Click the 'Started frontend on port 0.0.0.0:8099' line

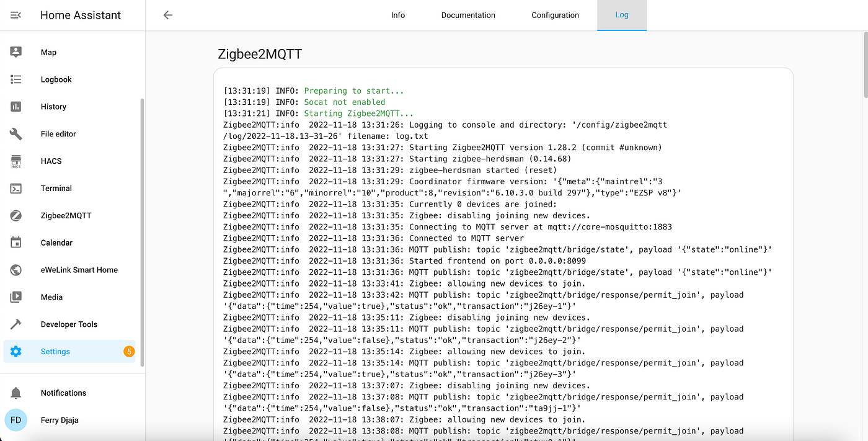(x=404, y=261)
